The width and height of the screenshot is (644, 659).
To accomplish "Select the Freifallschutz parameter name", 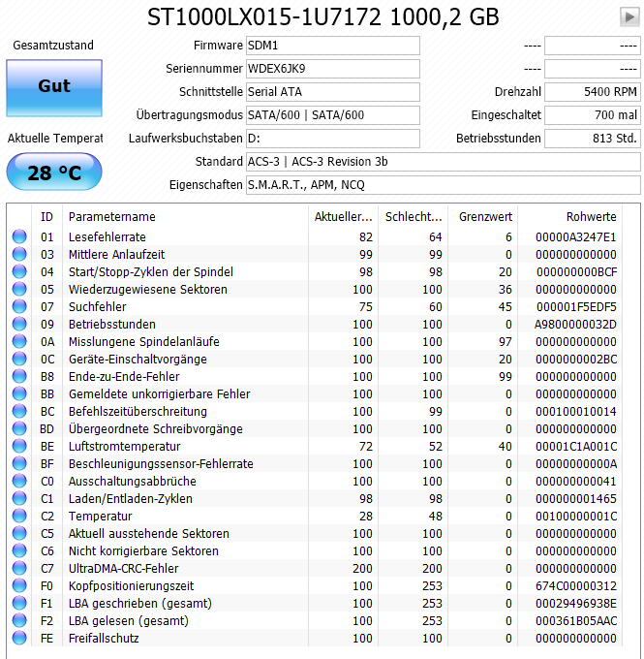I will (x=104, y=639).
